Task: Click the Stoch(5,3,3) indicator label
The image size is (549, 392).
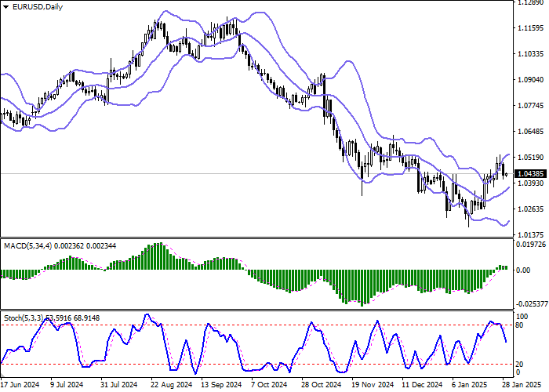Action: tap(25, 318)
